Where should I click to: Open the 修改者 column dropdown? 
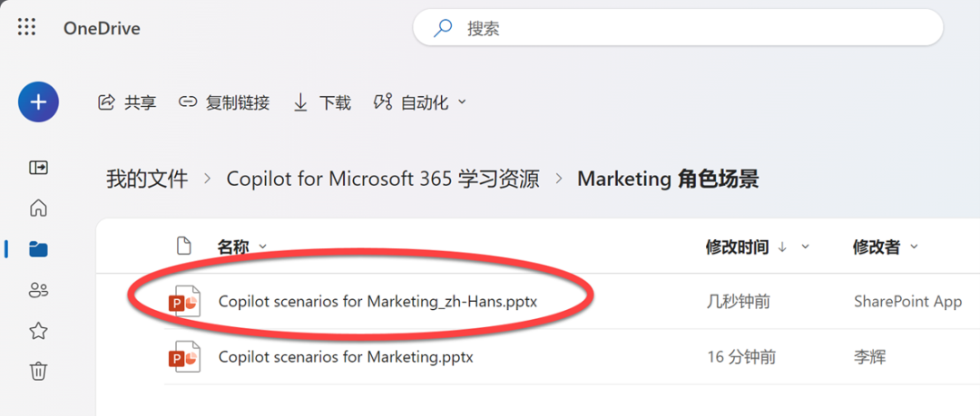pos(885,247)
